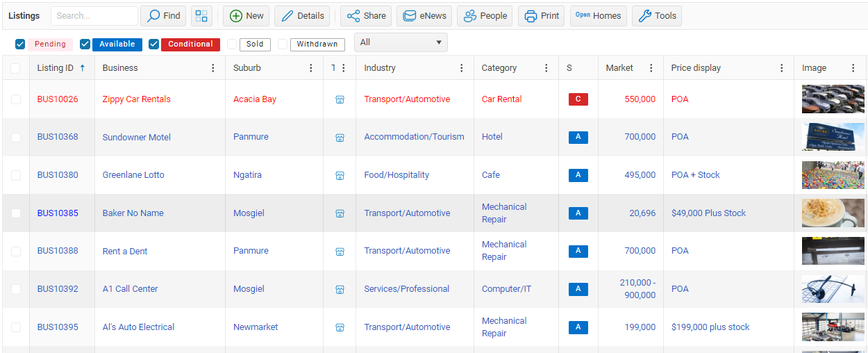Open Sundowner Motel business link
This screenshot has height=353, width=868.
136,138
